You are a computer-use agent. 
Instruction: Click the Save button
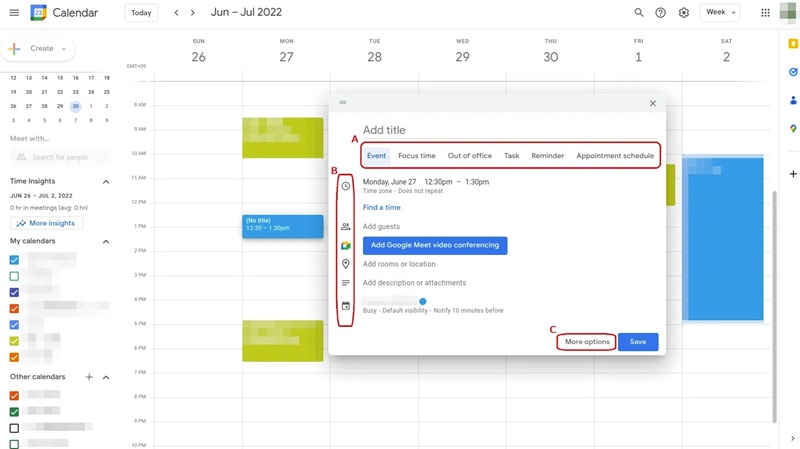(x=638, y=342)
